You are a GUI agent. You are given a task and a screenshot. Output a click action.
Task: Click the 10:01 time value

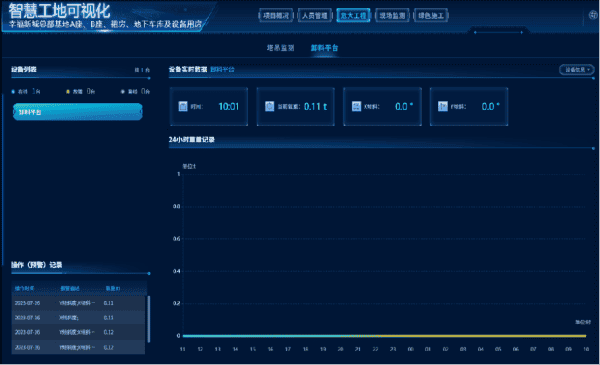pos(228,107)
